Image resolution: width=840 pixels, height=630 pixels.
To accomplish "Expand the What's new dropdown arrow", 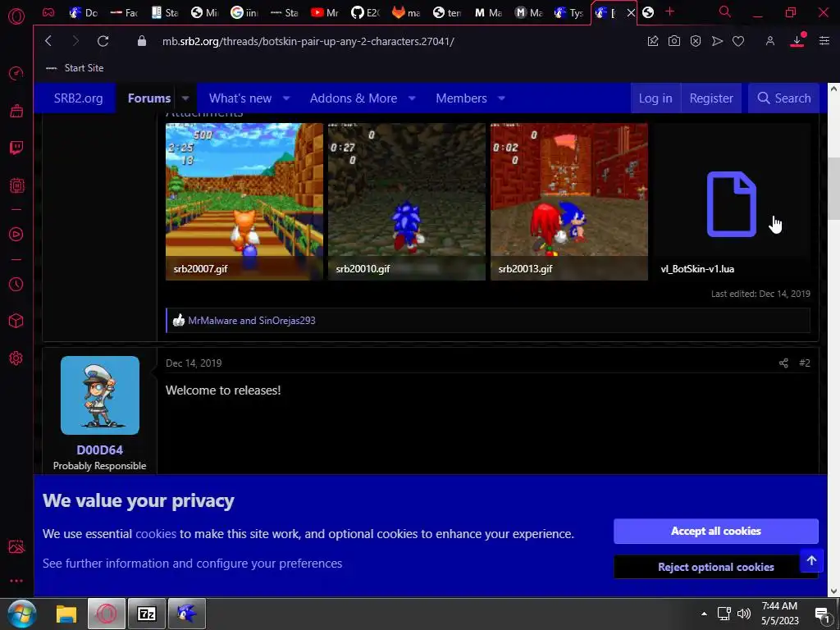I will pyautogui.click(x=286, y=98).
